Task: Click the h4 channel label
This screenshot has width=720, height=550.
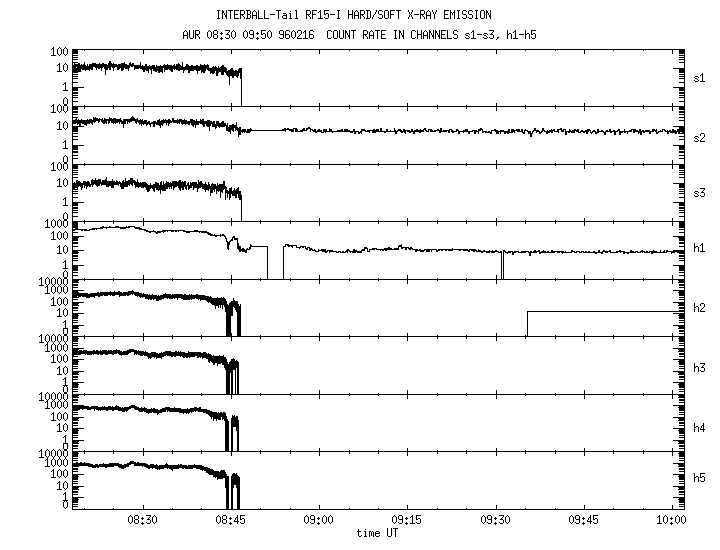Action: (x=700, y=428)
